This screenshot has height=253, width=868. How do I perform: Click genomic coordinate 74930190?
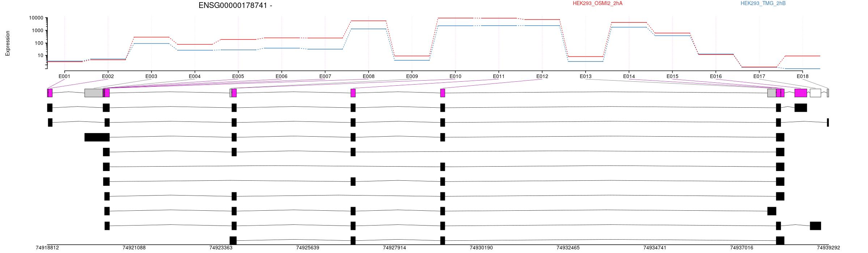[x=481, y=248]
